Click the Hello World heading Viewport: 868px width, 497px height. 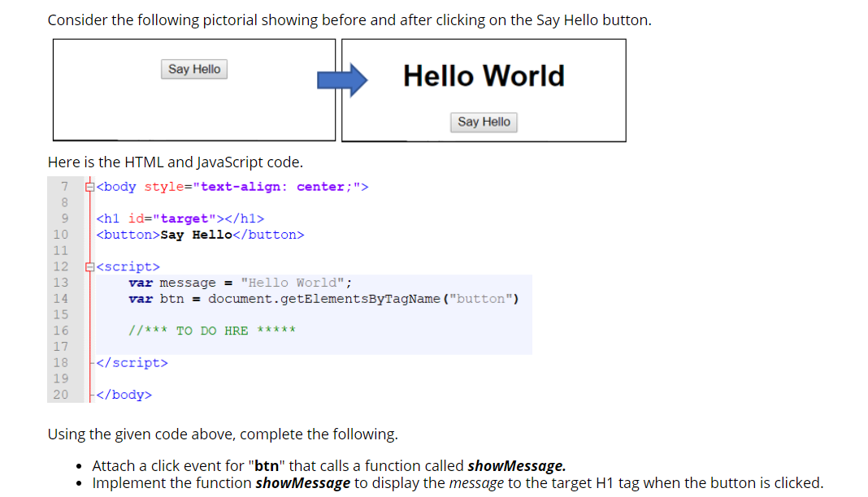(483, 76)
